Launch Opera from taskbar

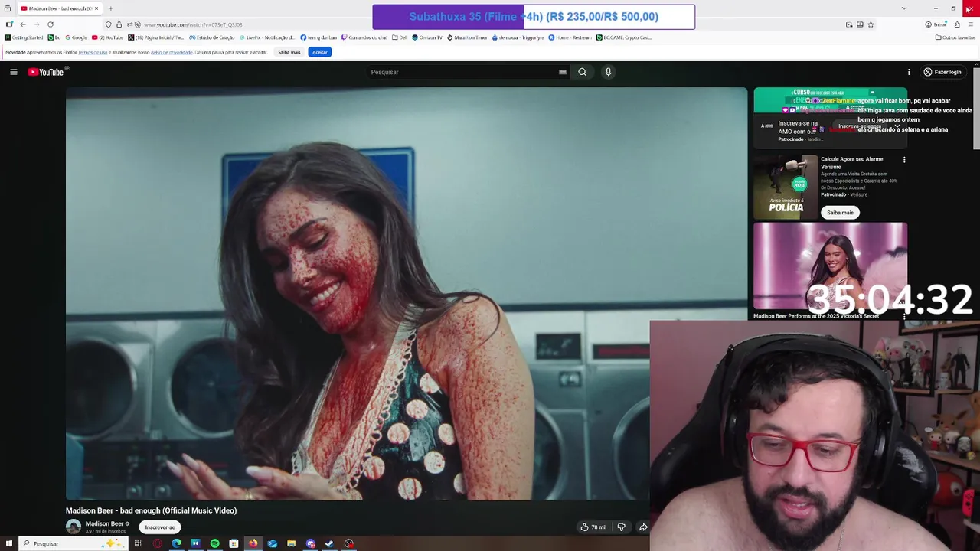click(157, 543)
